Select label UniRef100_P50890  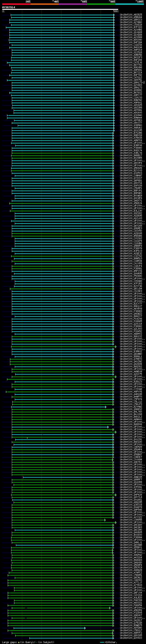coord(131,276)
